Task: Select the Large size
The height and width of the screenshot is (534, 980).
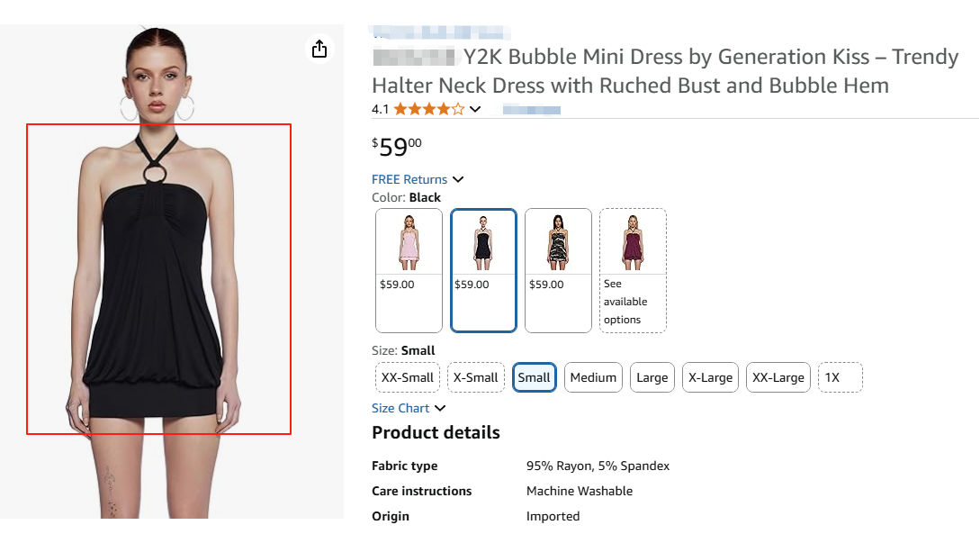Action: [x=652, y=377]
